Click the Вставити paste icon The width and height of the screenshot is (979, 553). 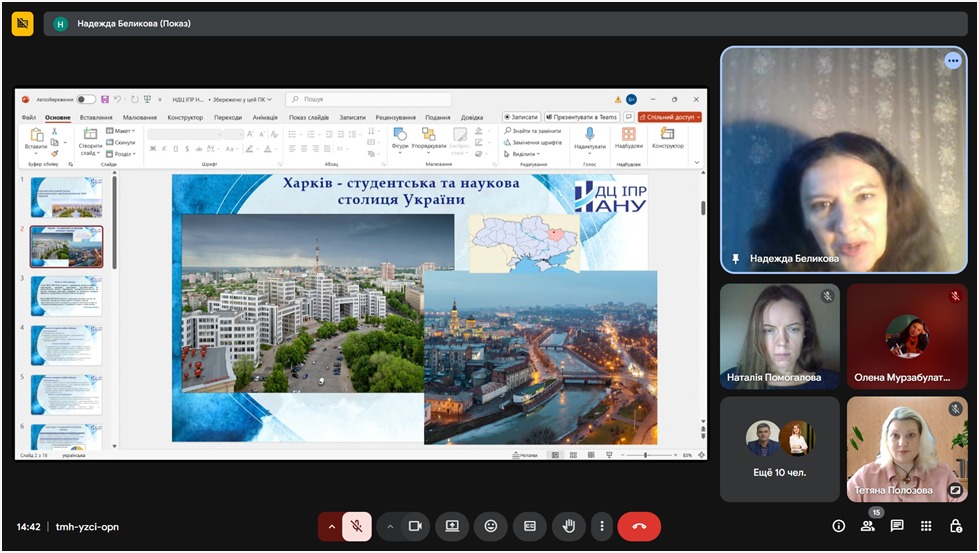pos(36,135)
